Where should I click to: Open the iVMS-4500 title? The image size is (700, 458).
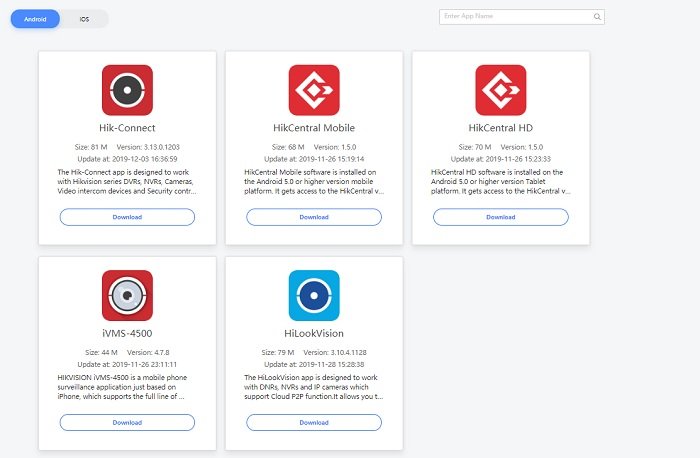pyautogui.click(x=127, y=333)
